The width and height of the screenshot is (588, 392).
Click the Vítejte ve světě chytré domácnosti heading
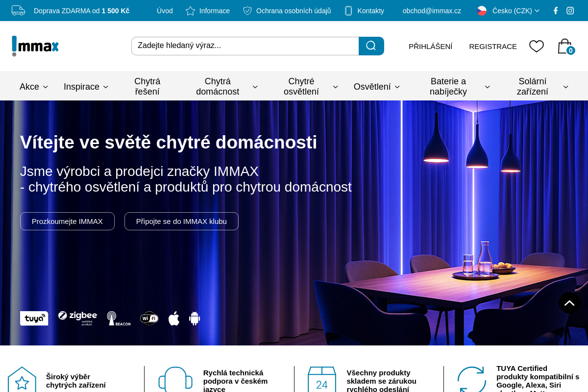coord(169,142)
